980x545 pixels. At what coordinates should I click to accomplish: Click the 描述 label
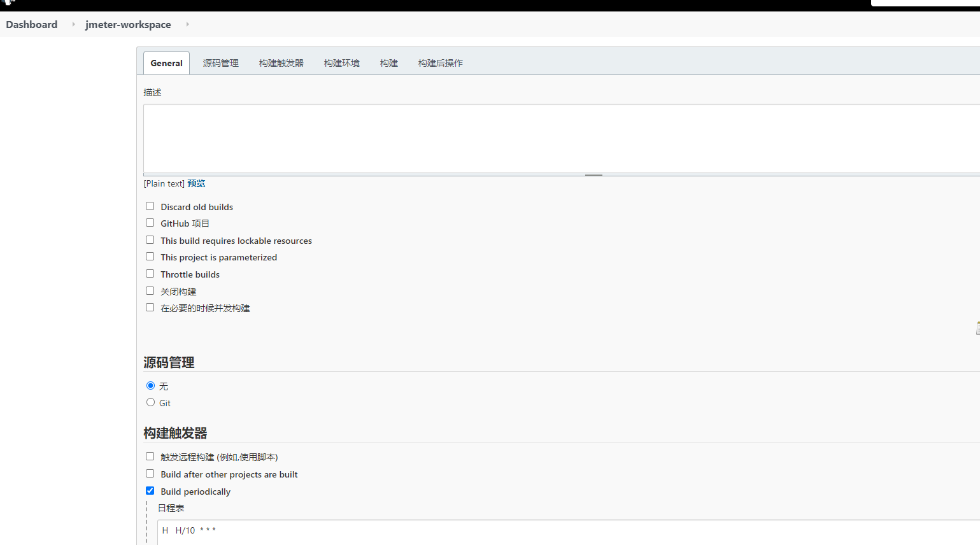pos(152,92)
